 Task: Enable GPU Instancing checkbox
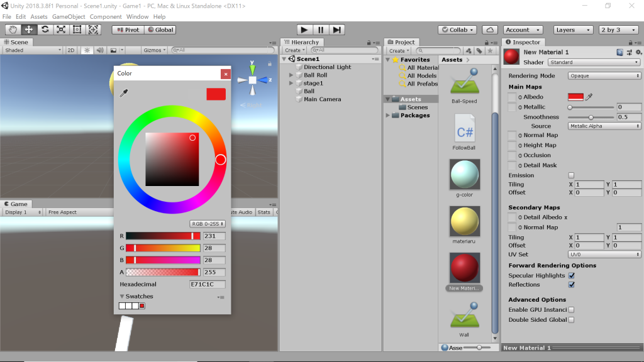click(571, 310)
